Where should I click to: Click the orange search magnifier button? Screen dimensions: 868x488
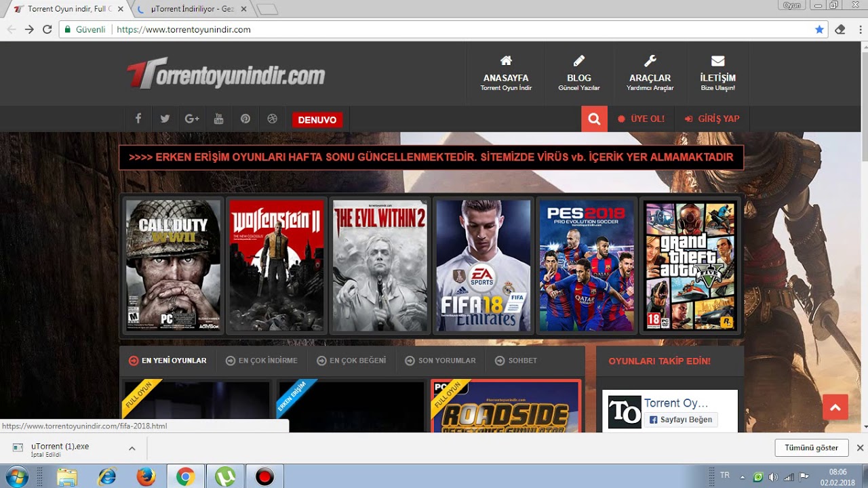click(x=594, y=119)
